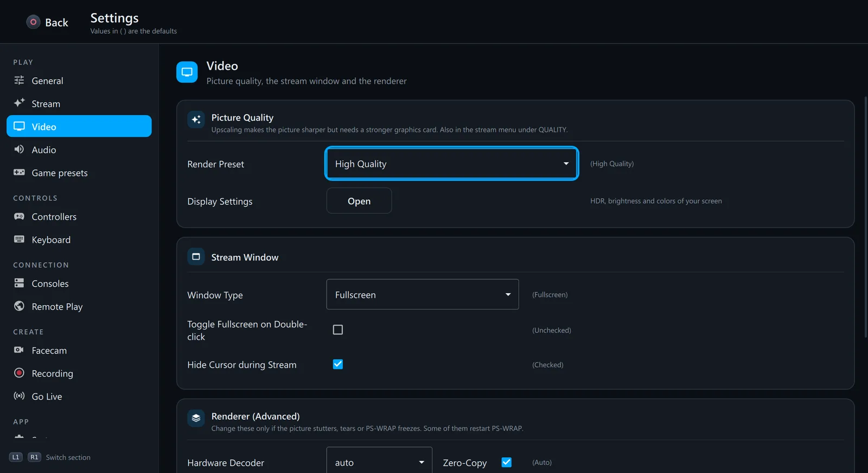Screen dimensions: 868x473
Task: Click the vertical scrollbar of settings panel
Action: click(x=865, y=217)
